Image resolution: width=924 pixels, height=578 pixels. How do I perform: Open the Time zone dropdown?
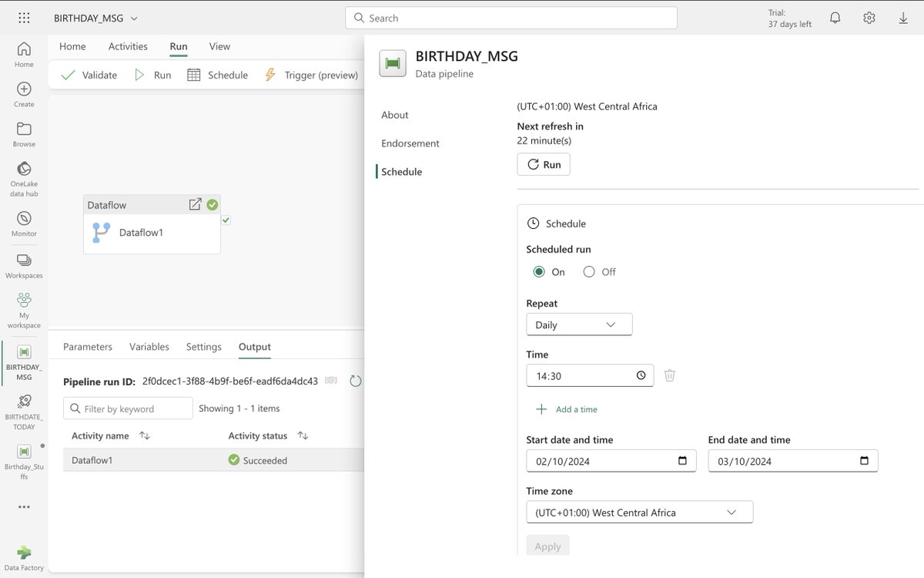639,512
